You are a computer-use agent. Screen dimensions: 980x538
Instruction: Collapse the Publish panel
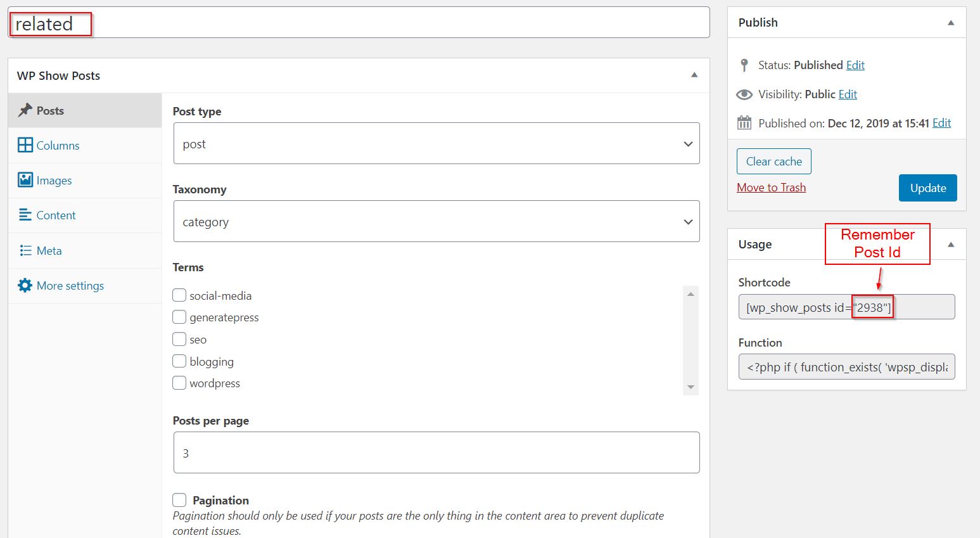coord(950,22)
